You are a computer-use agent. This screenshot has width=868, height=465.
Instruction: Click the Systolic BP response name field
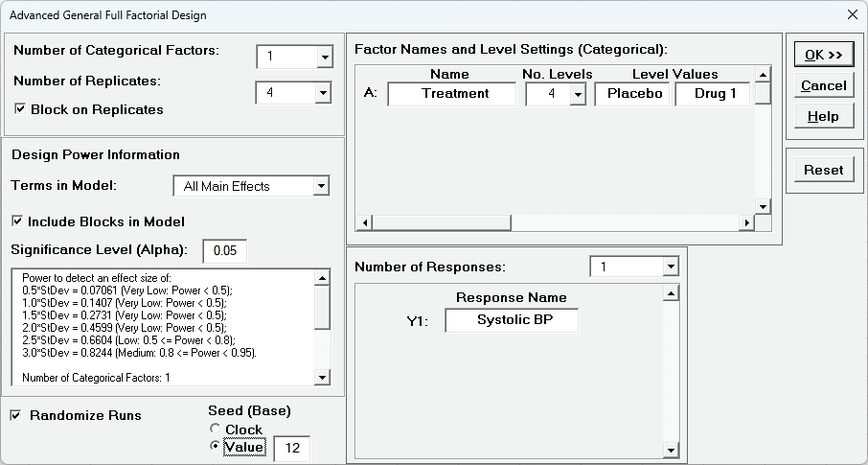(x=512, y=320)
